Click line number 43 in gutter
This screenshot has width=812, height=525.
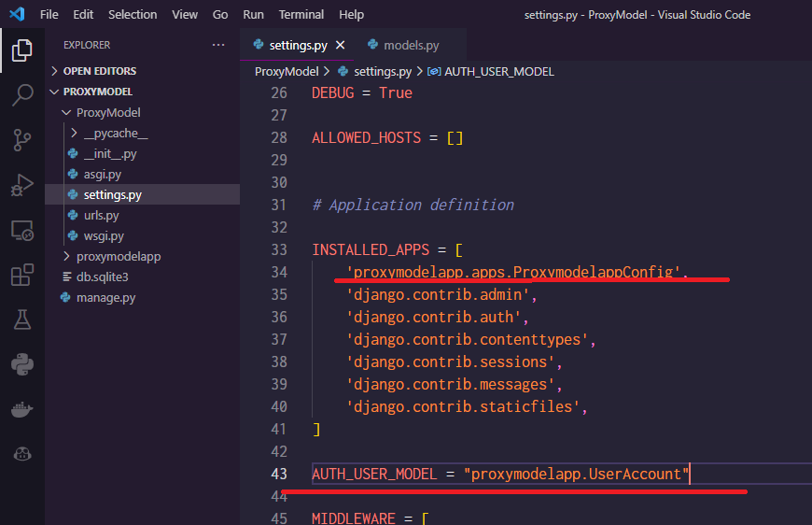click(x=279, y=474)
